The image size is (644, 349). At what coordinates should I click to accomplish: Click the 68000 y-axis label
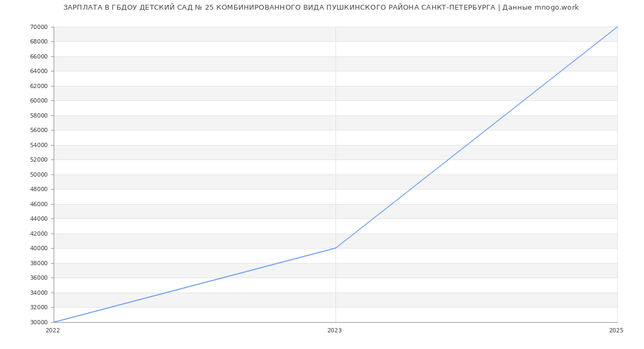(x=39, y=41)
